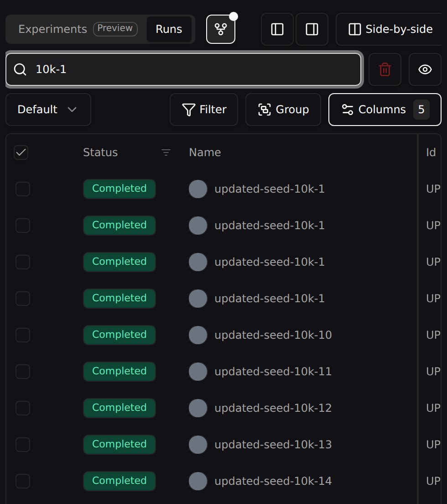The width and height of the screenshot is (447, 504).
Task: Click the magnifier search icon
Action: coord(20,69)
